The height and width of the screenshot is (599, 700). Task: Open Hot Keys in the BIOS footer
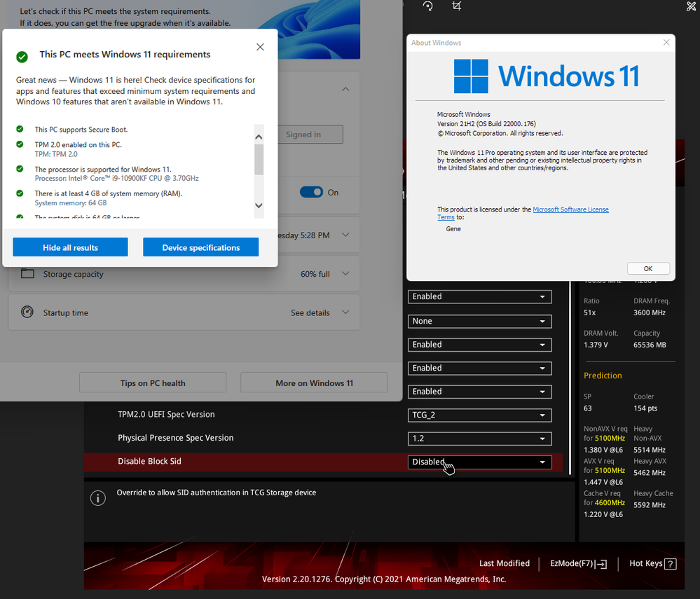coord(652,563)
